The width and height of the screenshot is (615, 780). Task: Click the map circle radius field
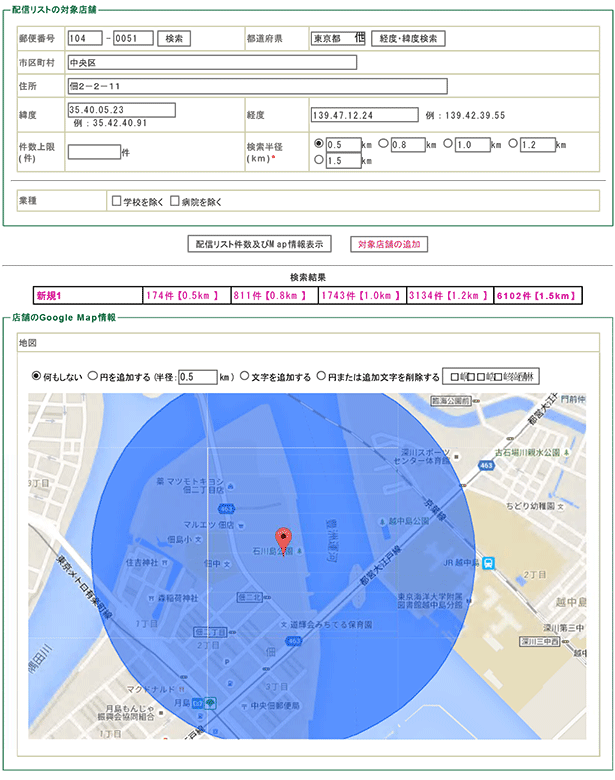click(198, 377)
